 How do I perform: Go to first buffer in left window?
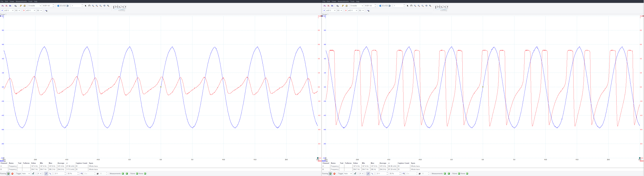coord(58,6)
